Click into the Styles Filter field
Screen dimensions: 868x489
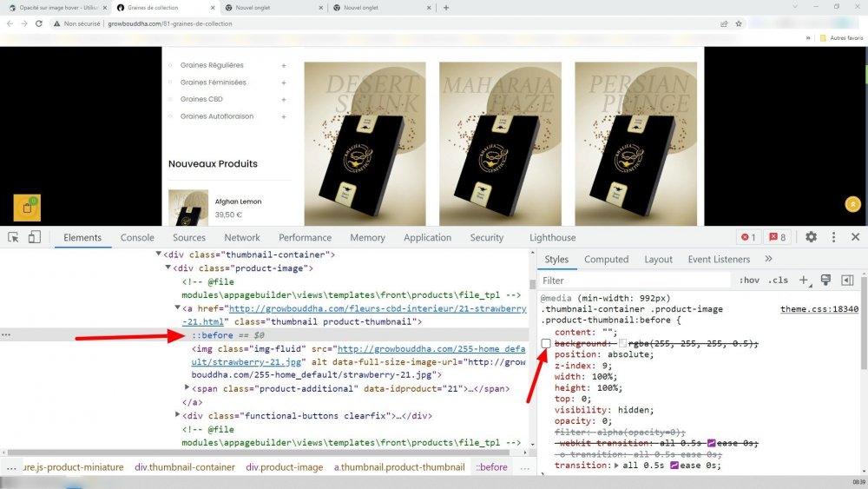(635, 281)
